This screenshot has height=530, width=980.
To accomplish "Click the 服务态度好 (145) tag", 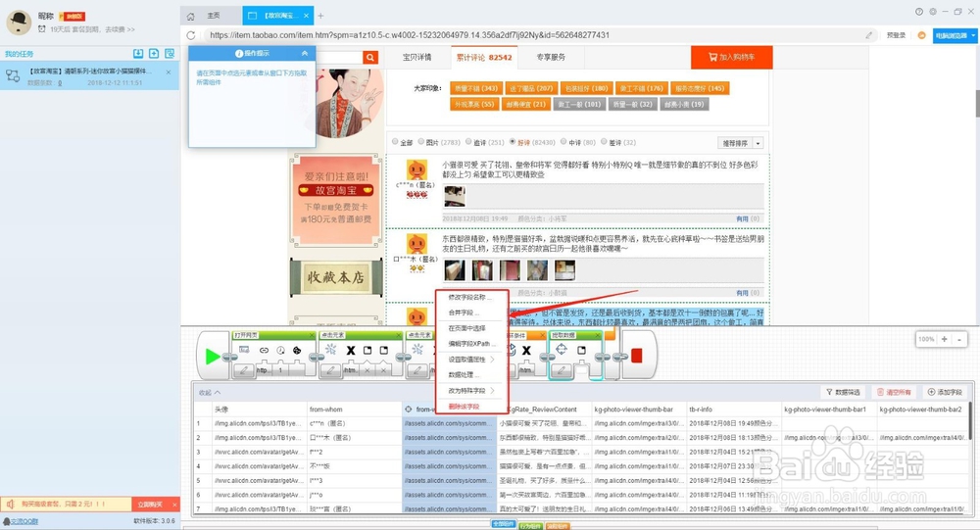I will tap(700, 88).
